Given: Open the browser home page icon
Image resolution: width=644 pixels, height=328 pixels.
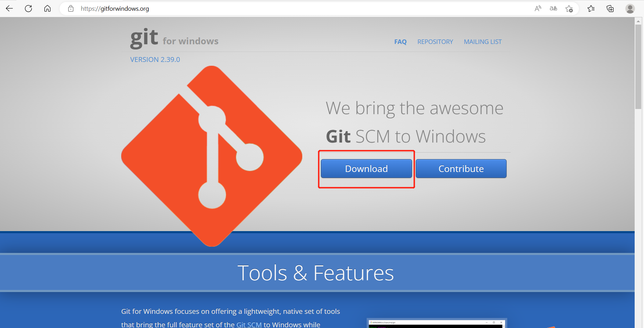Looking at the screenshot, I should point(47,8).
